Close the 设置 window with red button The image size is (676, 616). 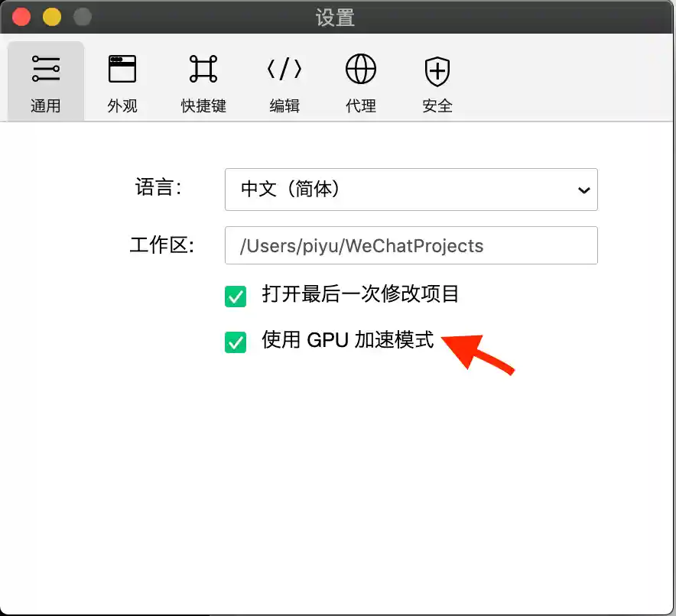coord(21,18)
